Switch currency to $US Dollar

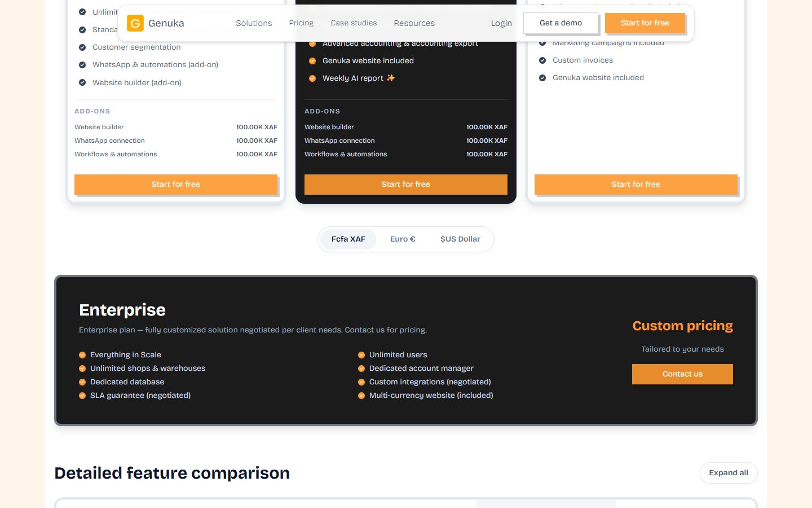(460, 239)
